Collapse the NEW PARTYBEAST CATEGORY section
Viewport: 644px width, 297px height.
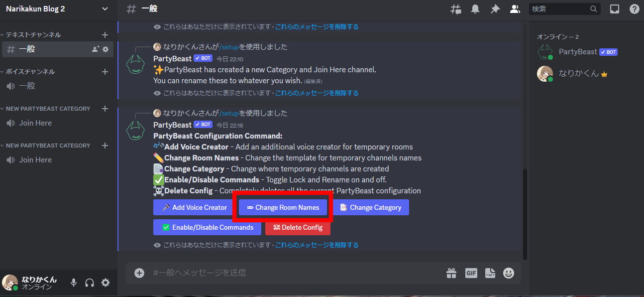[x=46, y=108]
